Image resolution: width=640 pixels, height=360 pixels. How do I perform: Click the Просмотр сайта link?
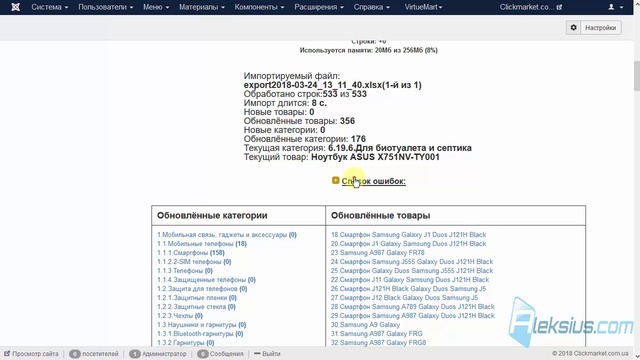coord(31,353)
